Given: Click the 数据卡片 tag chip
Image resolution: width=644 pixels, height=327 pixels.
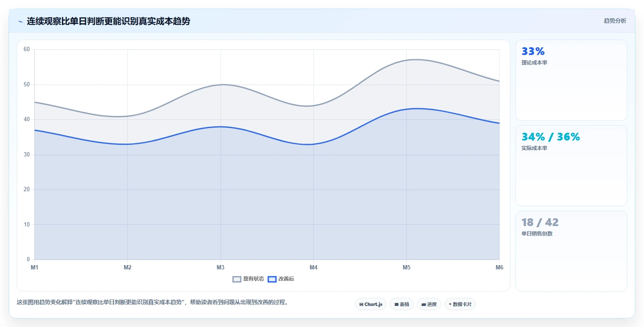Looking at the screenshot, I should (x=460, y=304).
